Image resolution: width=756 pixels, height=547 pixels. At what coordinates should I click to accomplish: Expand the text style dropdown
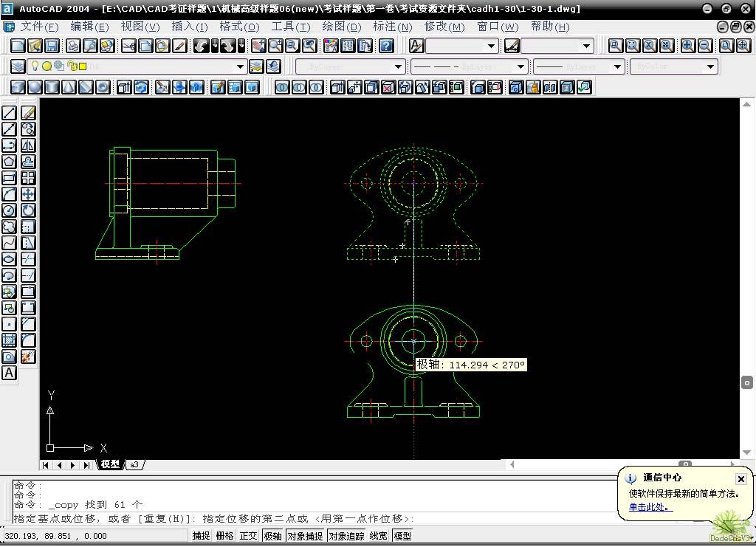(x=491, y=46)
